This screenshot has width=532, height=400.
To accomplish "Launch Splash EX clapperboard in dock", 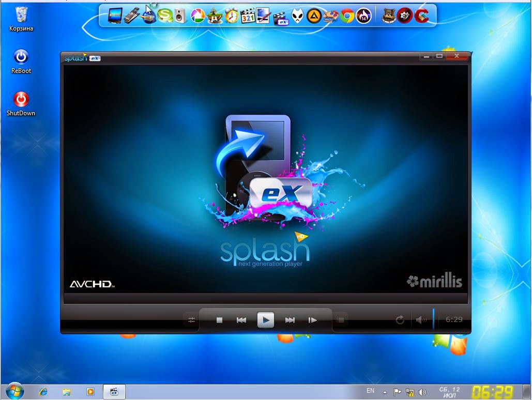I will 281,18.
